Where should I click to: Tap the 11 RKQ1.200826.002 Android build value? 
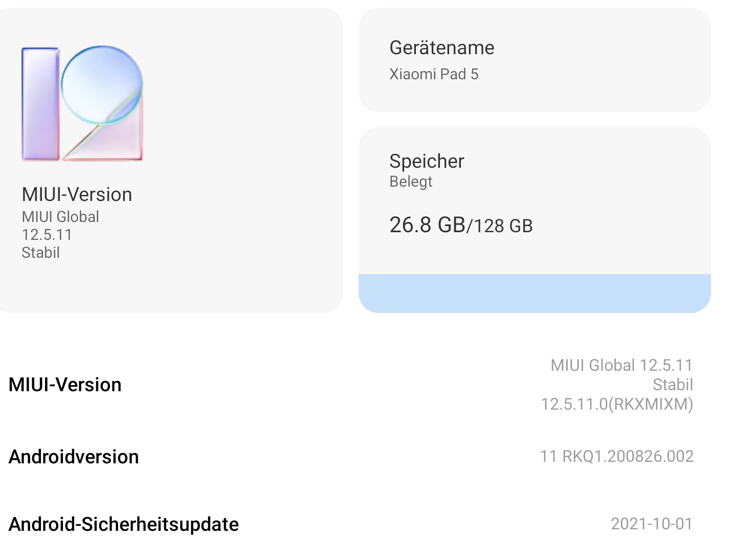tap(617, 456)
